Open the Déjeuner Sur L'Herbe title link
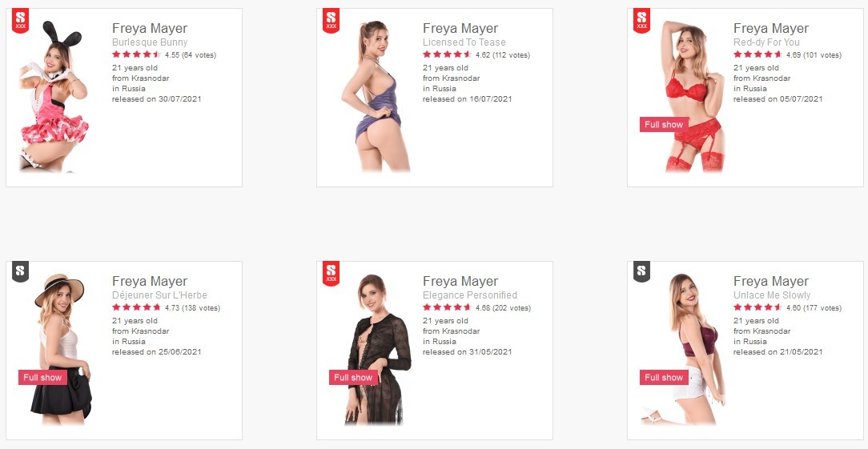The width and height of the screenshot is (868, 449). tap(159, 295)
